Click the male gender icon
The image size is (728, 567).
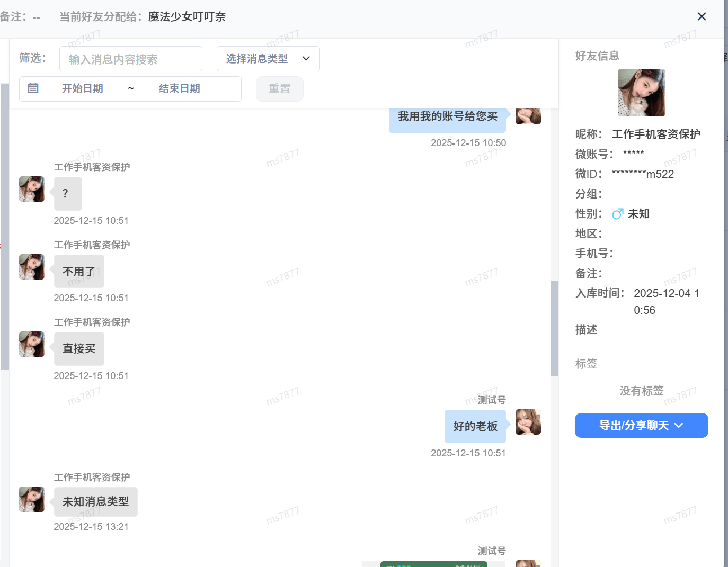(x=617, y=214)
